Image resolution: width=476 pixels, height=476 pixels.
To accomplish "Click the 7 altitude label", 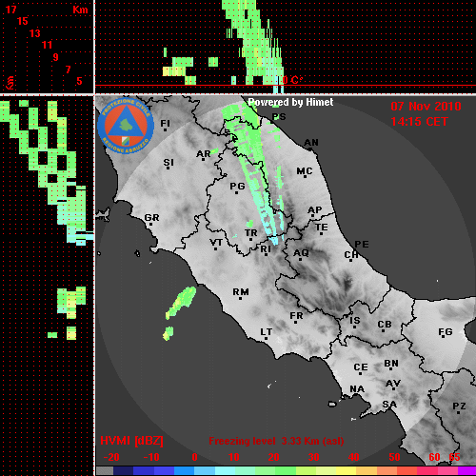I will [68, 69].
